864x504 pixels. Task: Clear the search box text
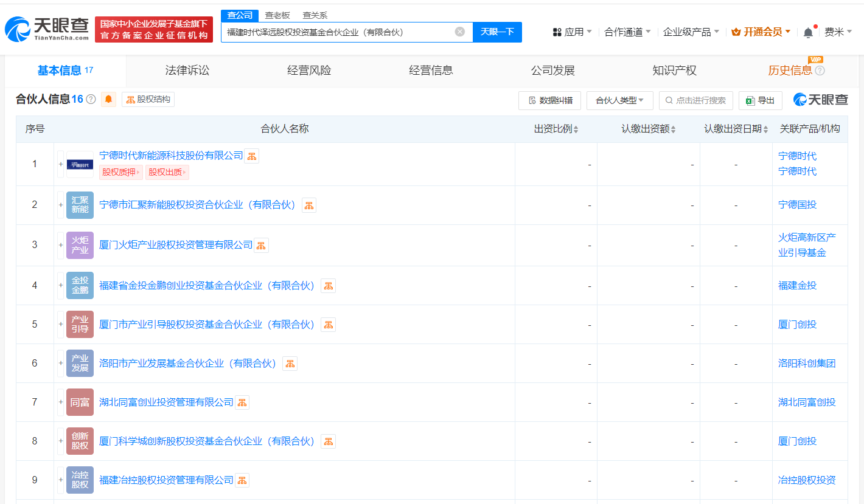click(x=460, y=32)
